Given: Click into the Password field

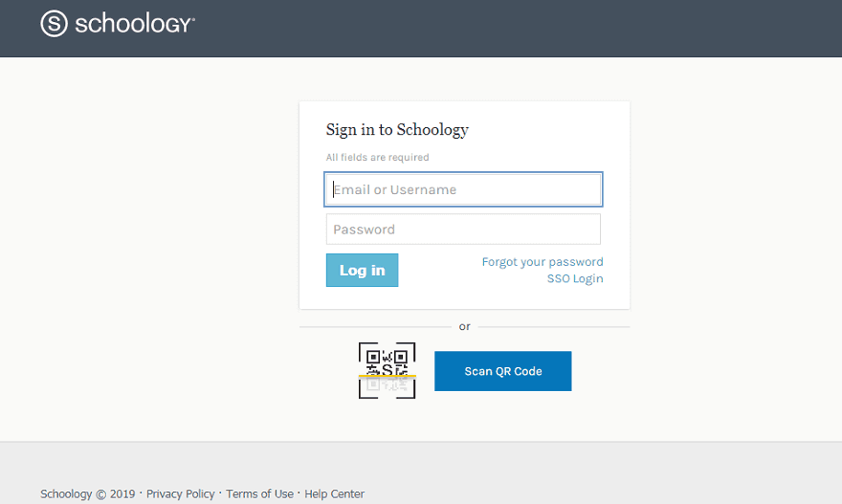Looking at the screenshot, I should [x=463, y=230].
